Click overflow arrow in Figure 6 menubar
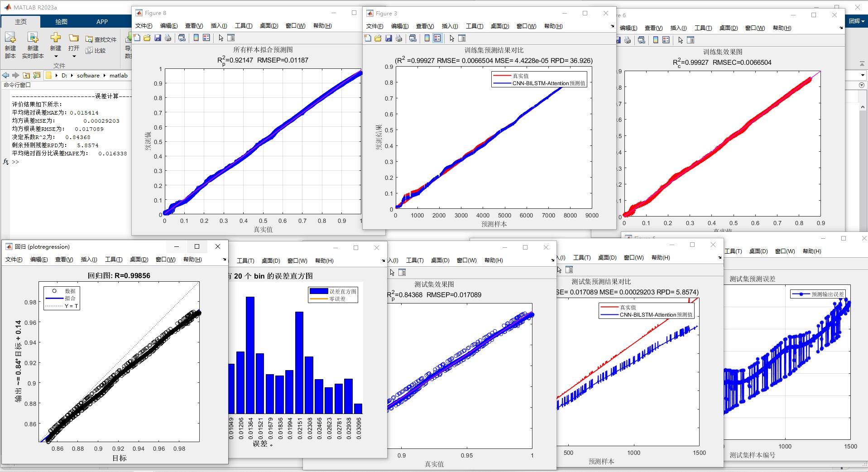 pyautogui.click(x=841, y=28)
